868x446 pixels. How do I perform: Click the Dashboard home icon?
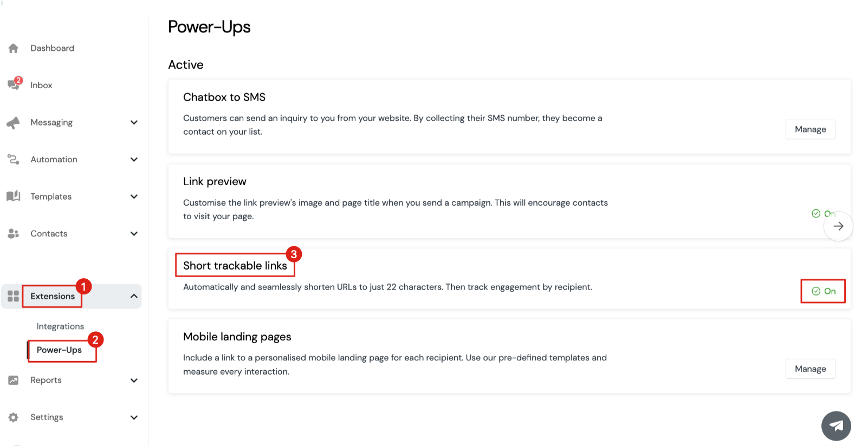14,48
